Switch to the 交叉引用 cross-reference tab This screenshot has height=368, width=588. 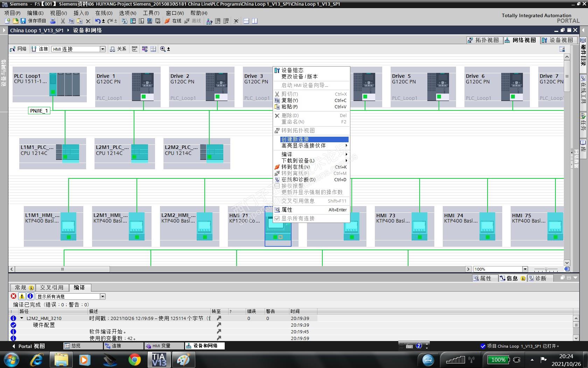52,288
